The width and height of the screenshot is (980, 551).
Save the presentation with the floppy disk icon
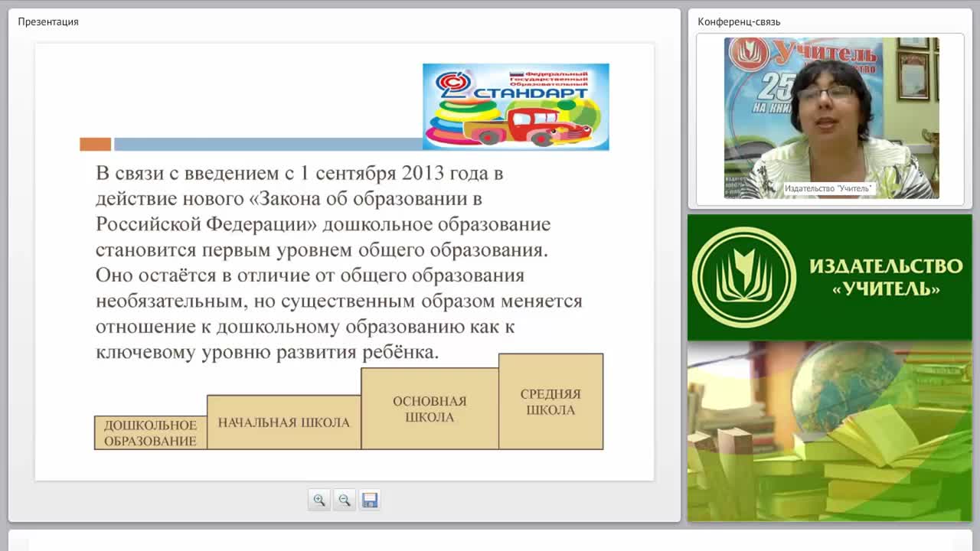(x=370, y=500)
